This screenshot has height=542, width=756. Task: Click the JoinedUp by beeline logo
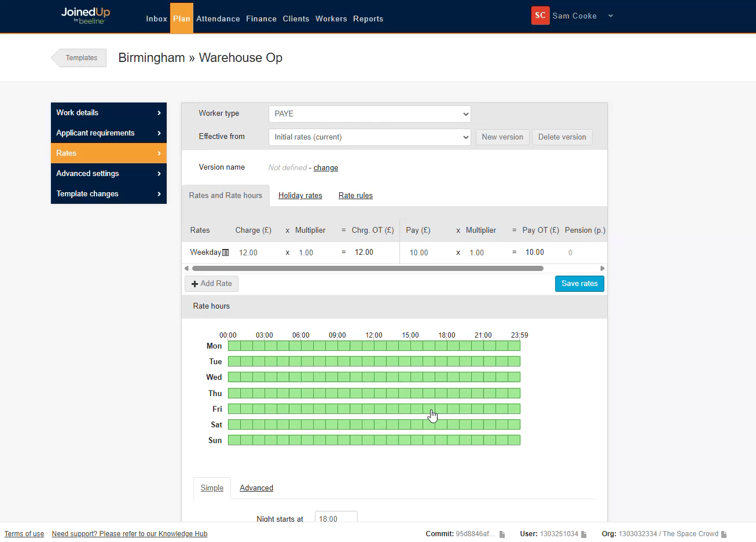coord(85,16)
